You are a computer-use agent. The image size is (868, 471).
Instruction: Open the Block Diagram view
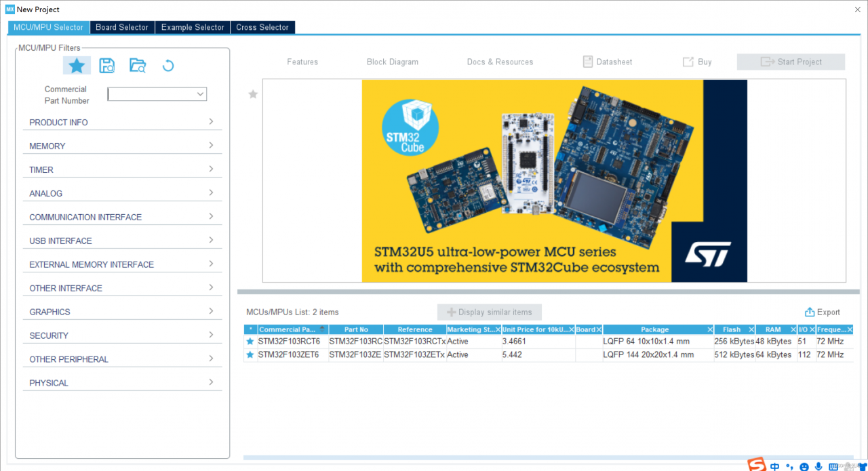pyautogui.click(x=393, y=62)
